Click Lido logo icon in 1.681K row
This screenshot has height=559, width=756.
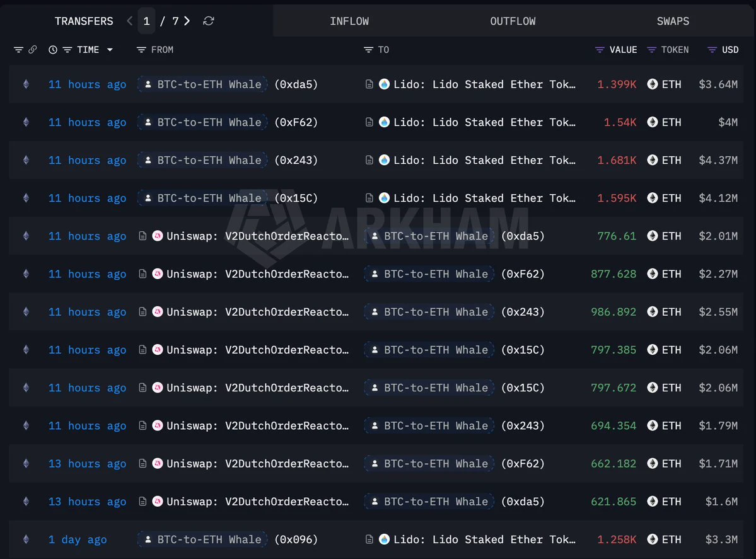pyautogui.click(x=384, y=160)
